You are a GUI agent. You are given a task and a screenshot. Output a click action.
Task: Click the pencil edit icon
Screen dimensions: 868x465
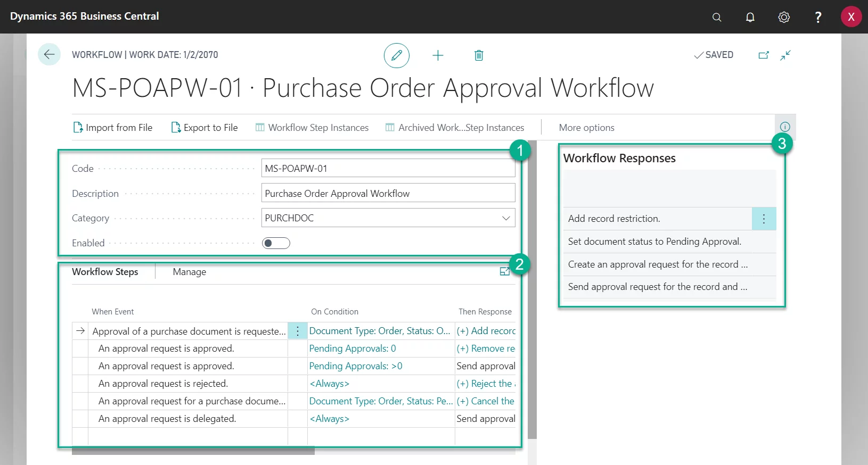click(x=397, y=55)
